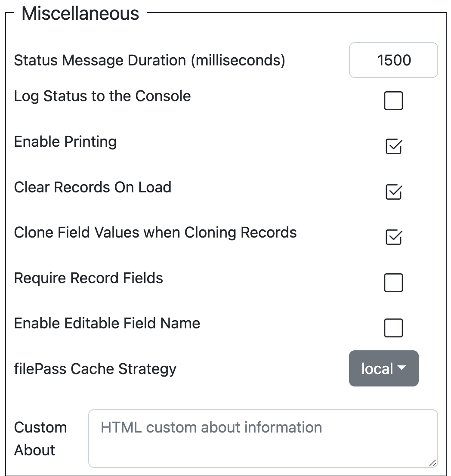Focus the Status Message Duration field showing 1500

(393, 60)
